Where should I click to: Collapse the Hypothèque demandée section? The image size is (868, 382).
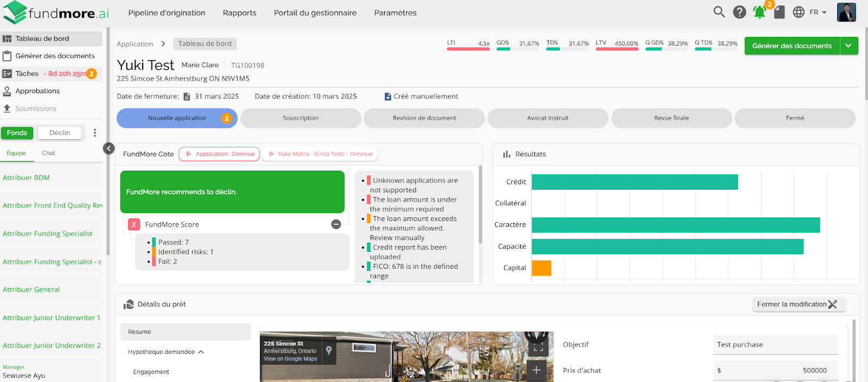click(201, 352)
